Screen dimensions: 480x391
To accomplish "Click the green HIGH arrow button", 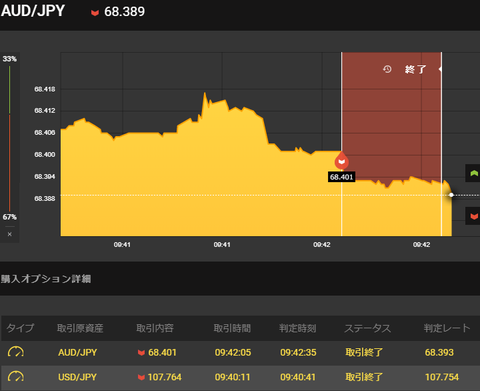I will click(473, 173).
